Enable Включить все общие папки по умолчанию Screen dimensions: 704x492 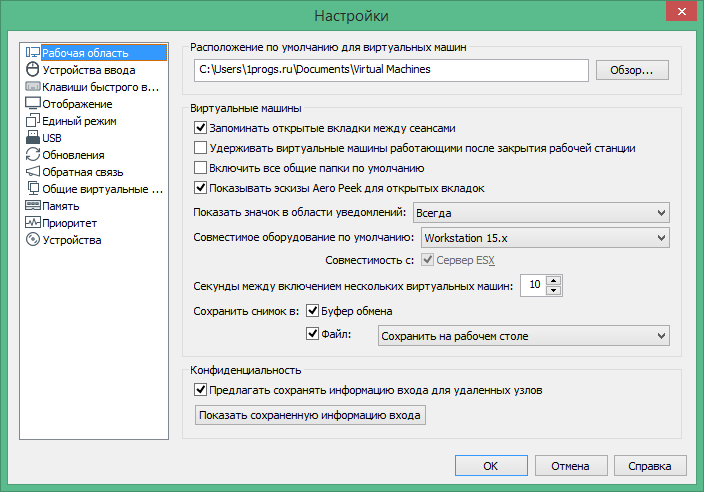pyautogui.click(x=200, y=168)
